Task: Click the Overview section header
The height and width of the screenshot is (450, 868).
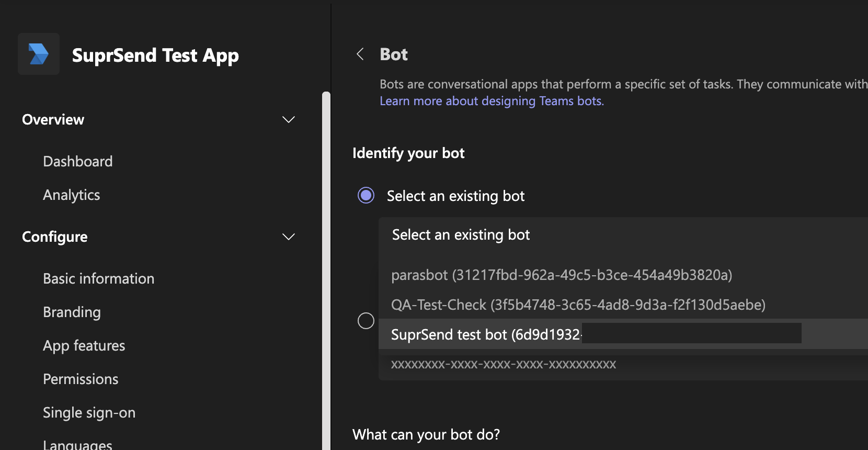Action: 53,119
